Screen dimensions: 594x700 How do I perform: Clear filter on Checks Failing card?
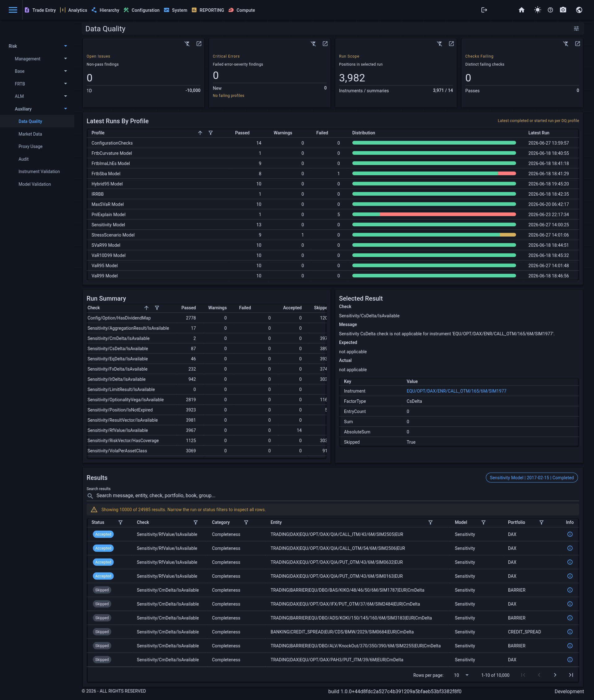(x=566, y=44)
